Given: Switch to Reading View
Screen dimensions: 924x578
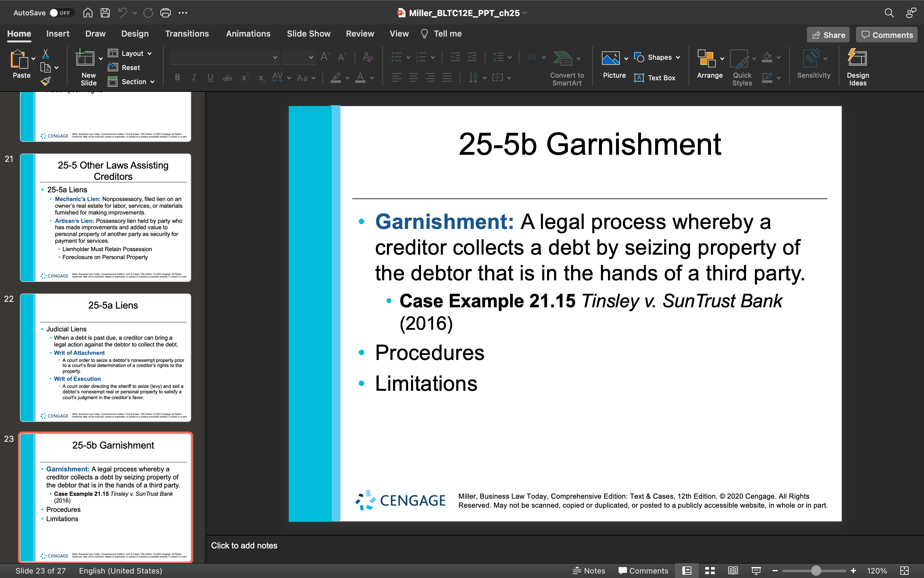Looking at the screenshot, I should (733, 571).
